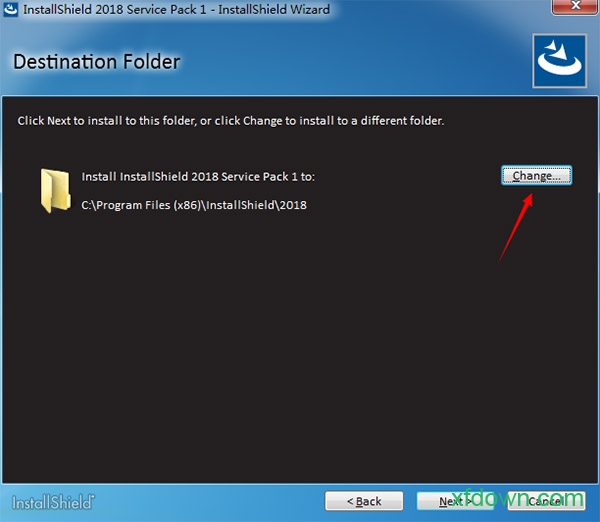Close the InstallShield Wizard window
This screenshot has width=600, height=522.
point(568,9)
